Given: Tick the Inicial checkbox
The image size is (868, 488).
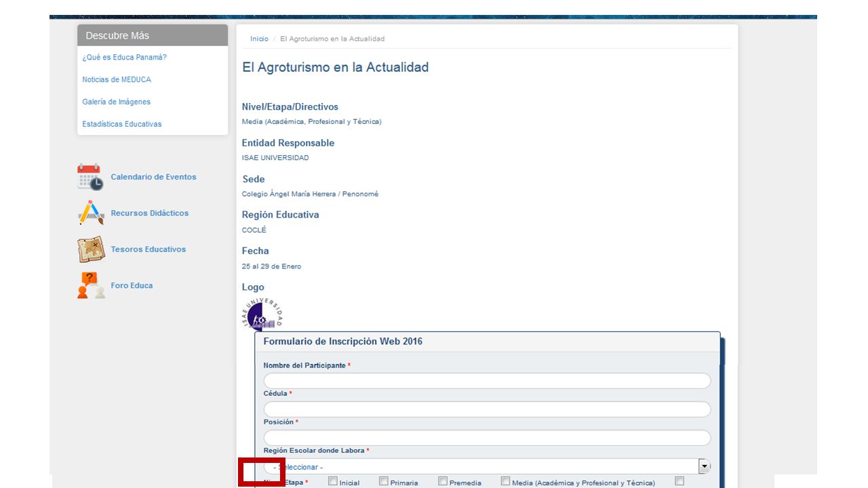Looking at the screenshot, I should [x=333, y=481].
